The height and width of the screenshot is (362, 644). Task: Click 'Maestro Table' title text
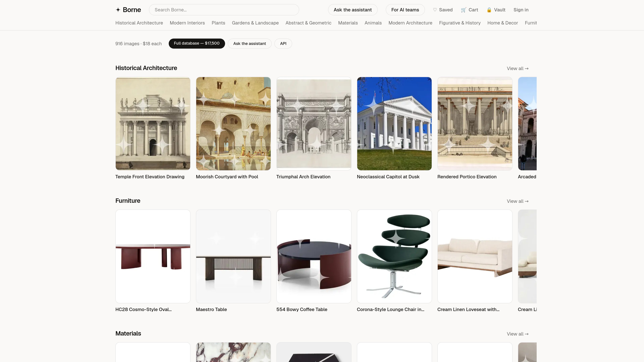point(211,309)
